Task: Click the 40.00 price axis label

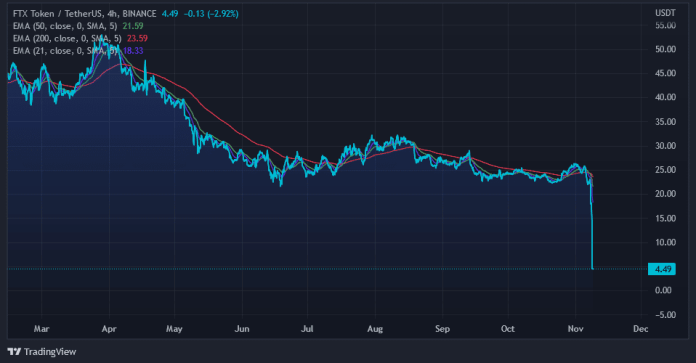Action: coord(665,97)
